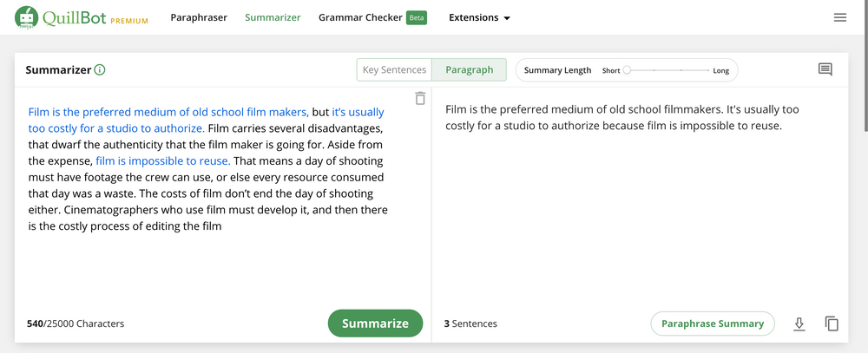
Task: Delete input text with trash icon
Action: 420,98
